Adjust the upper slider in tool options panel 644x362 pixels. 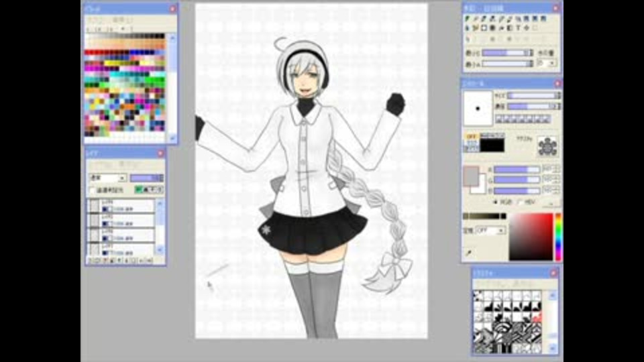(507, 53)
